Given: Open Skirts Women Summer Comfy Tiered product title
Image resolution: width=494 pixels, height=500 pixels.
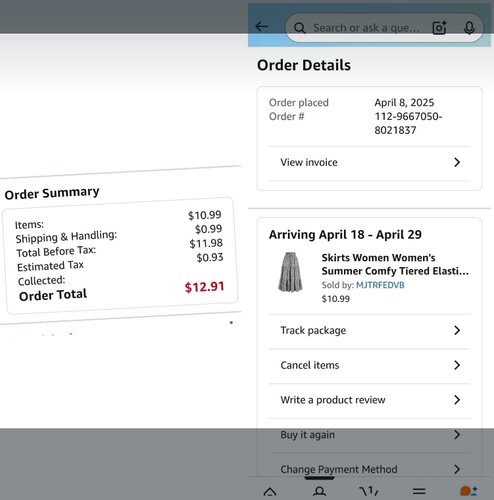Looking at the screenshot, I should click(x=395, y=264).
